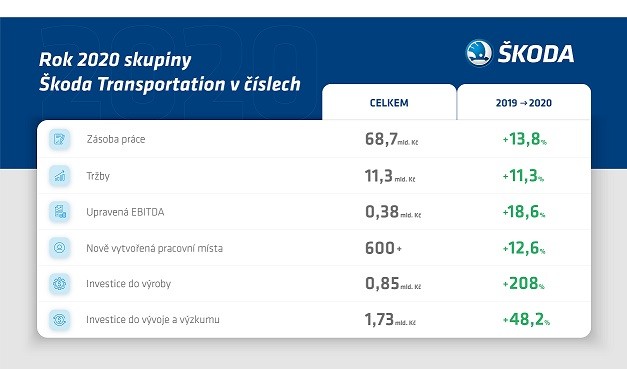The image size is (627, 369).
Task: Click the Upravená EBITDA label text
Action: (125, 212)
